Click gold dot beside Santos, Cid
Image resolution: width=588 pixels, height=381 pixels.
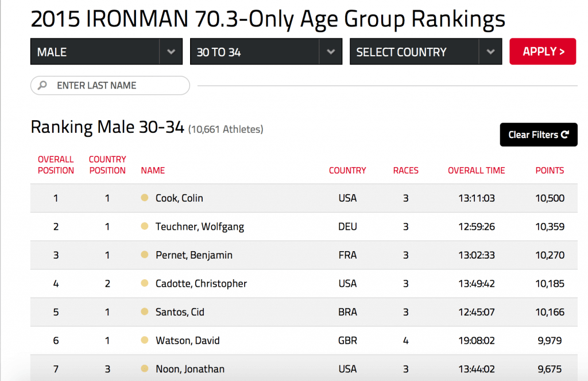(145, 312)
